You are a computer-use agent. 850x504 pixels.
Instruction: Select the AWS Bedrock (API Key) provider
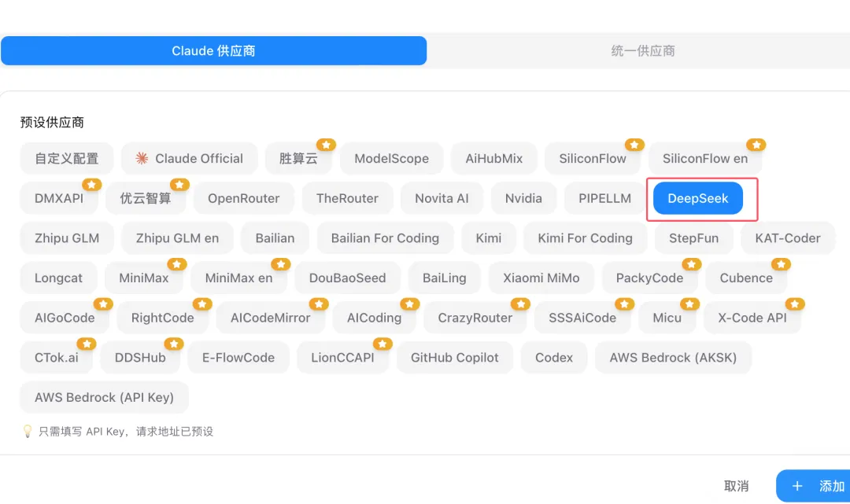(104, 397)
